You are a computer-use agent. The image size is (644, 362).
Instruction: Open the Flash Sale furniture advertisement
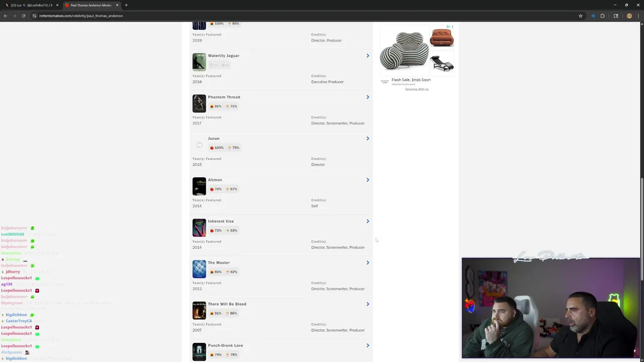click(417, 55)
